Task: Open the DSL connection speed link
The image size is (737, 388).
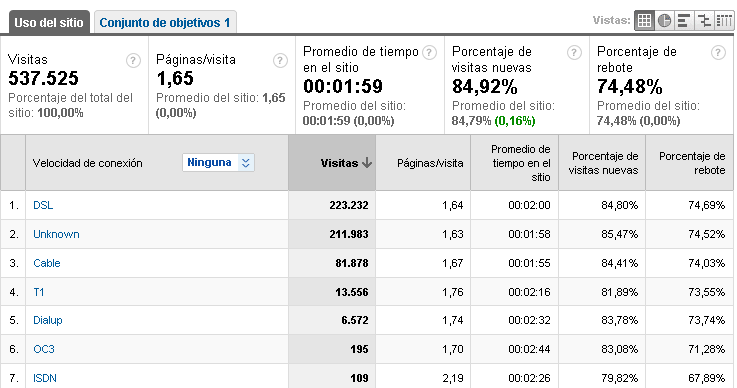Action: 43,206
